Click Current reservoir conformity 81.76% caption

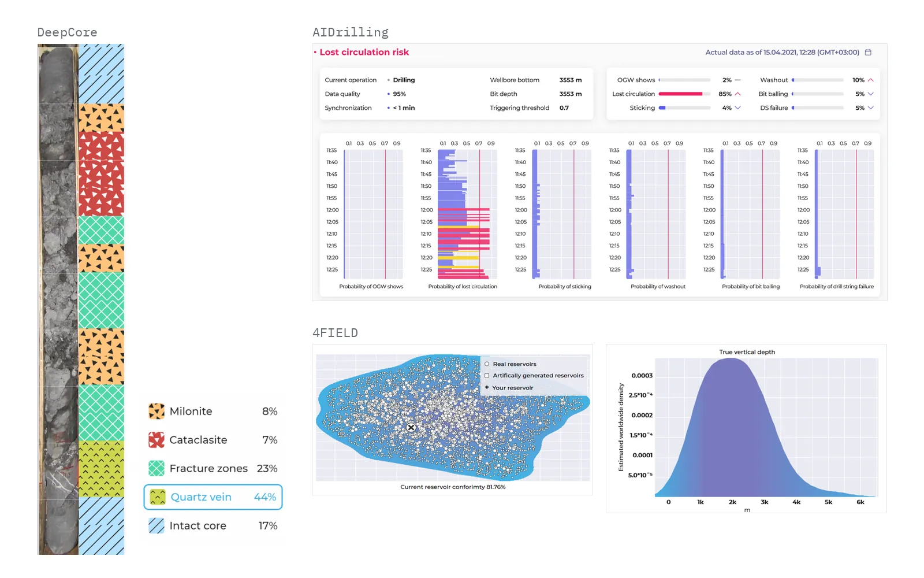click(453, 487)
